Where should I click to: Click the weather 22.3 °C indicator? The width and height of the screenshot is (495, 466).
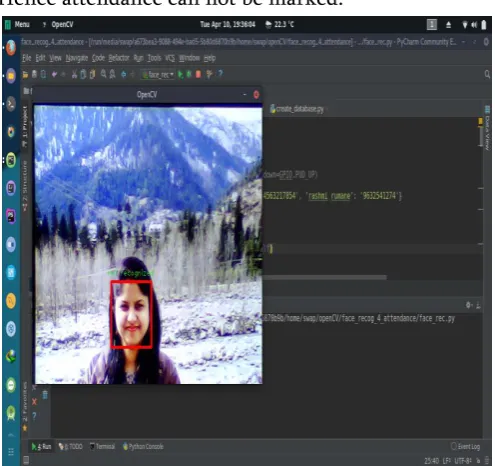point(279,24)
